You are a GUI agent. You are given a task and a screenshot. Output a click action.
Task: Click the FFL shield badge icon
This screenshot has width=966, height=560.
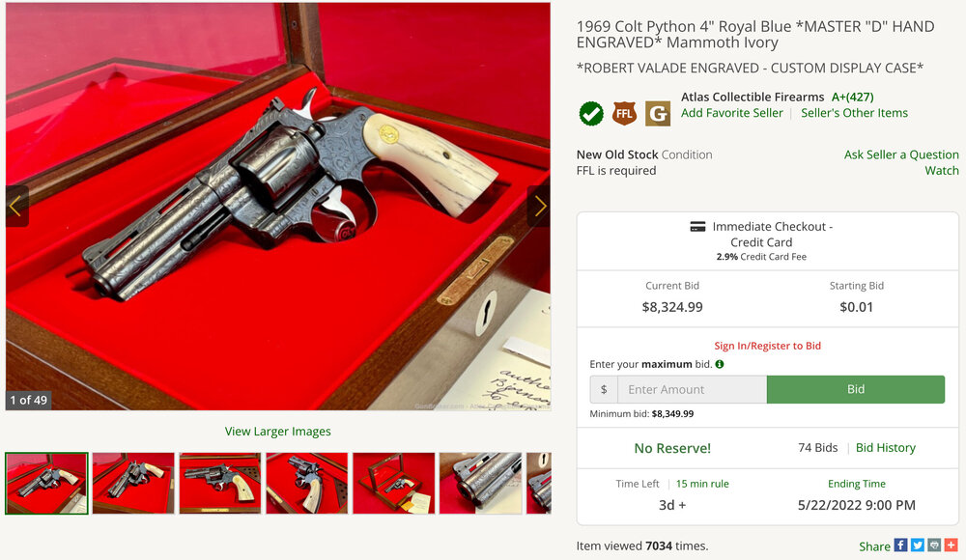click(624, 113)
